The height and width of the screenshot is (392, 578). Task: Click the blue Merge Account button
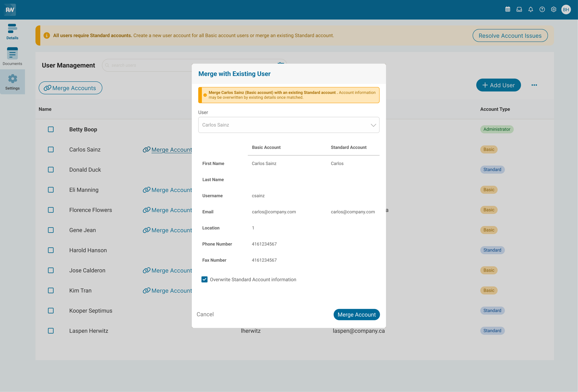point(357,314)
